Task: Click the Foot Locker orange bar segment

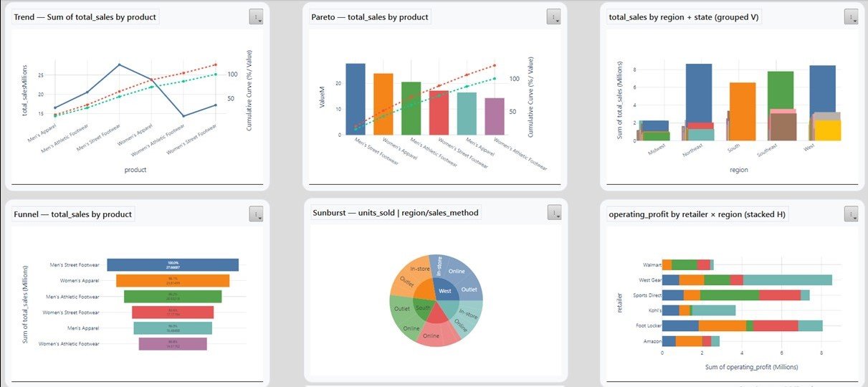Action: click(x=722, y=326)
